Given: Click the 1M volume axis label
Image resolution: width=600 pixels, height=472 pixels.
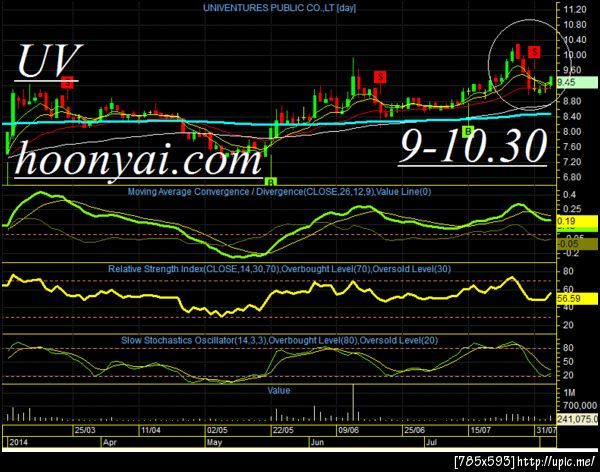Looking at the screenshot, I should [569, 393].
